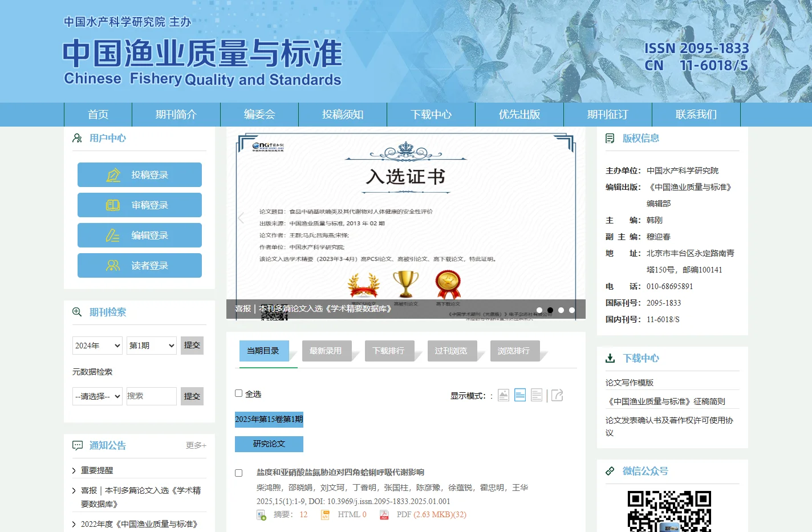The image size is (812, 532).
Task: Open article 盐度和亚硝酸盐氮胁迫对四角蛤蜊呼吸代谢影响
Action: pyautogui.click(x=340, y=472)
